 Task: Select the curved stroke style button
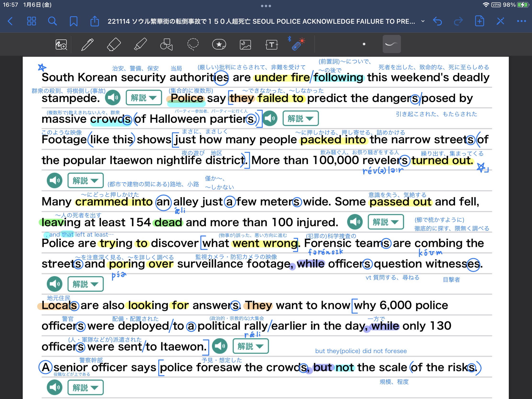(x=392, y=44)
